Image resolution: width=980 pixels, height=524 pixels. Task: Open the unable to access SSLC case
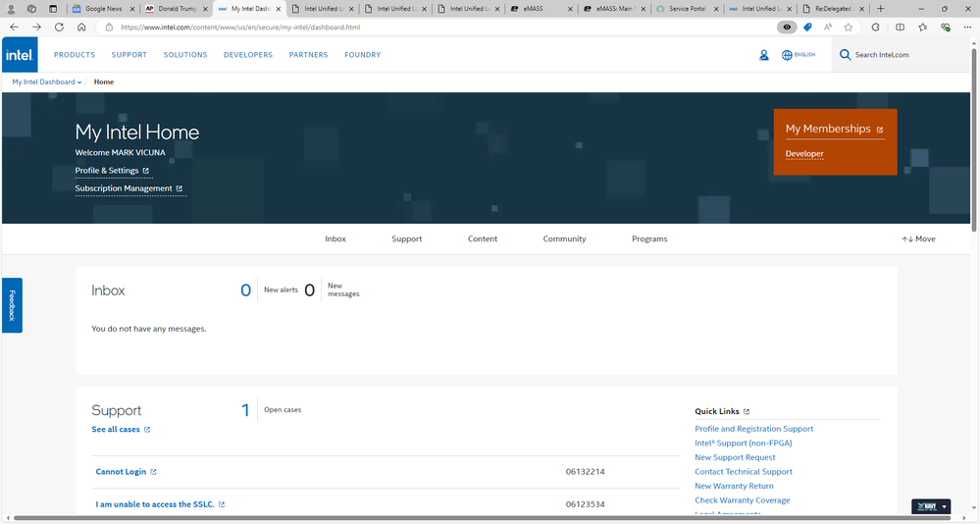160,504
